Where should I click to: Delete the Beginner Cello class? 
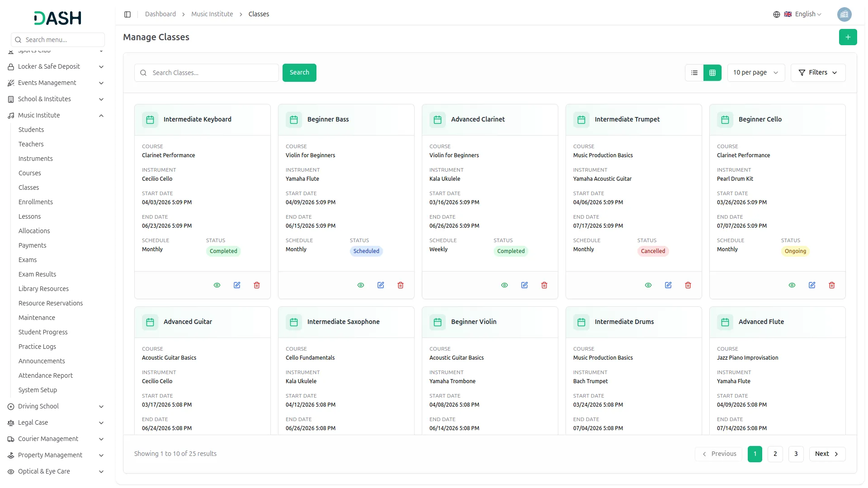(832, 285)
